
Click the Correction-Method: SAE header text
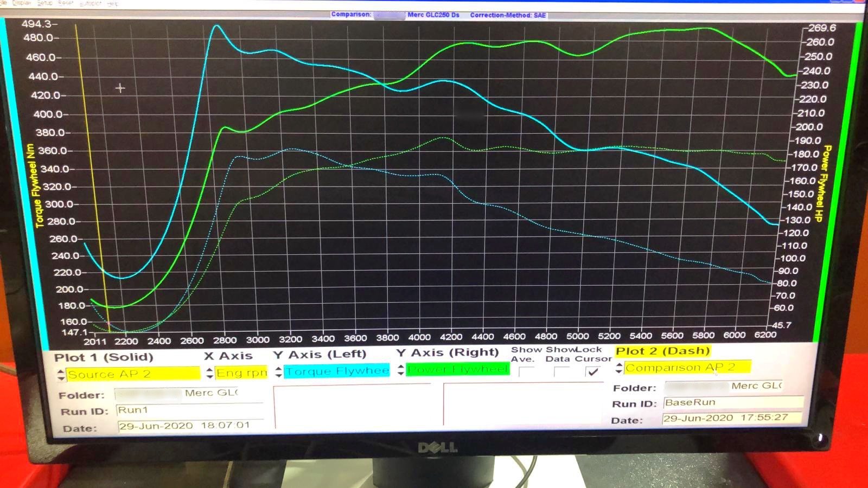[508, 15]
